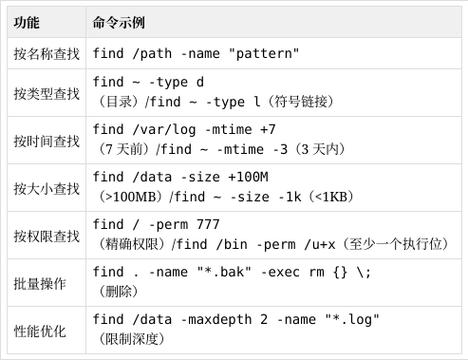This screenshot has height=360, width=468.
Task: Click the find / -perm 777 command
Action: [156, 225]
